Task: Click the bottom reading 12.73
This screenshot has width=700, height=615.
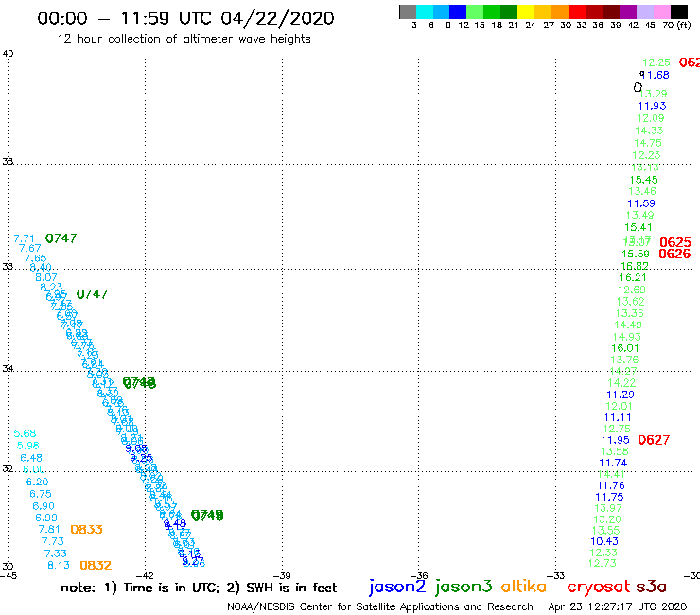Action: tap(603, 563)
